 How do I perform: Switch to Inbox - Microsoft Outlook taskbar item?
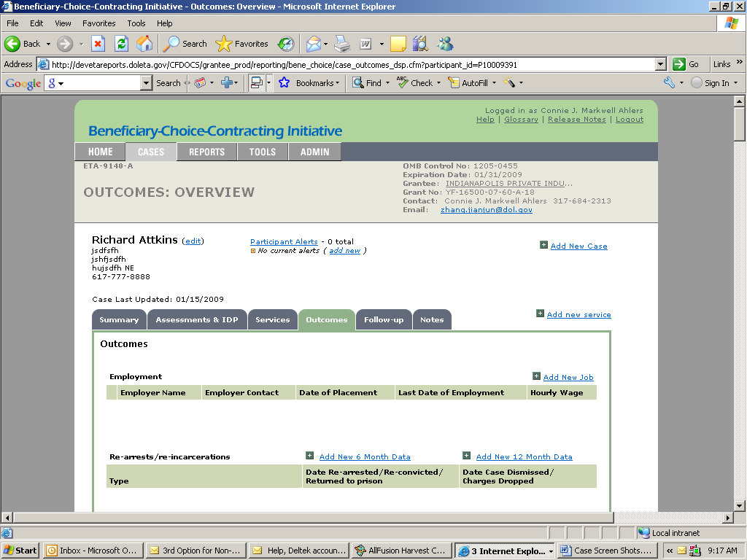point(93,551)
